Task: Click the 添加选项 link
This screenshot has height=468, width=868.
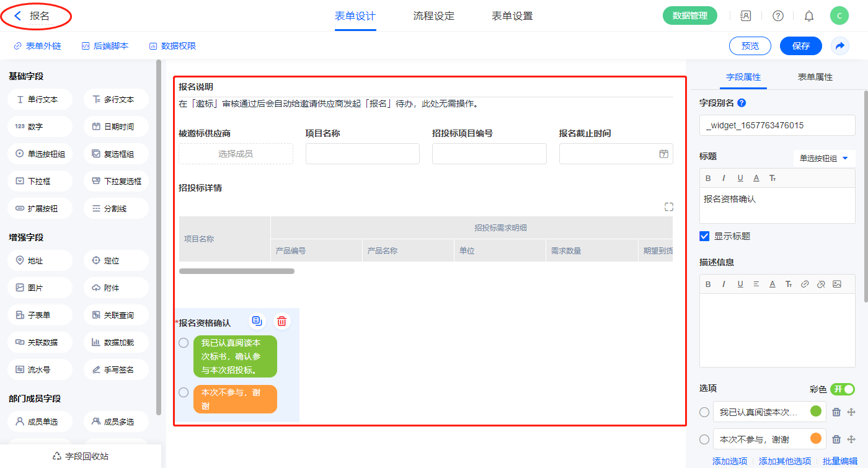Action: (x=729, y=461)
